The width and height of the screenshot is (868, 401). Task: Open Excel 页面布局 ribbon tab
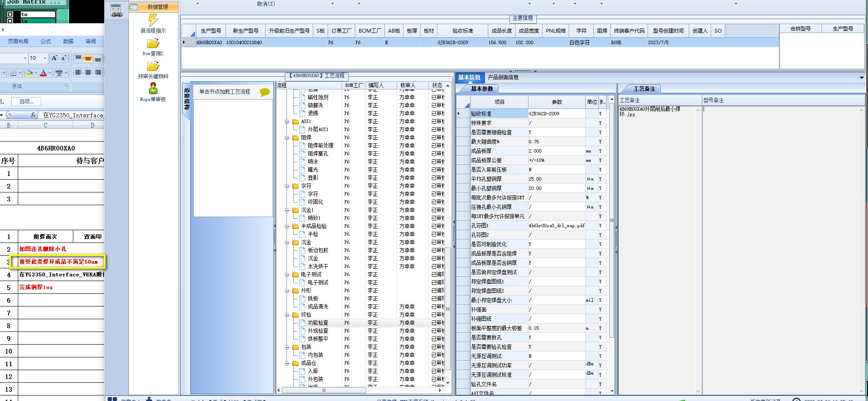point(18,41)
